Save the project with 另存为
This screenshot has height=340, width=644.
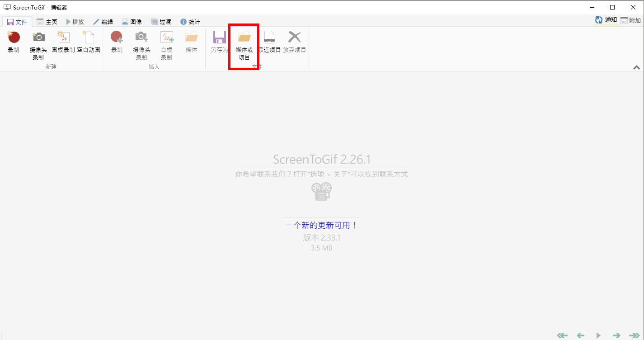click(x=219, y=43)
